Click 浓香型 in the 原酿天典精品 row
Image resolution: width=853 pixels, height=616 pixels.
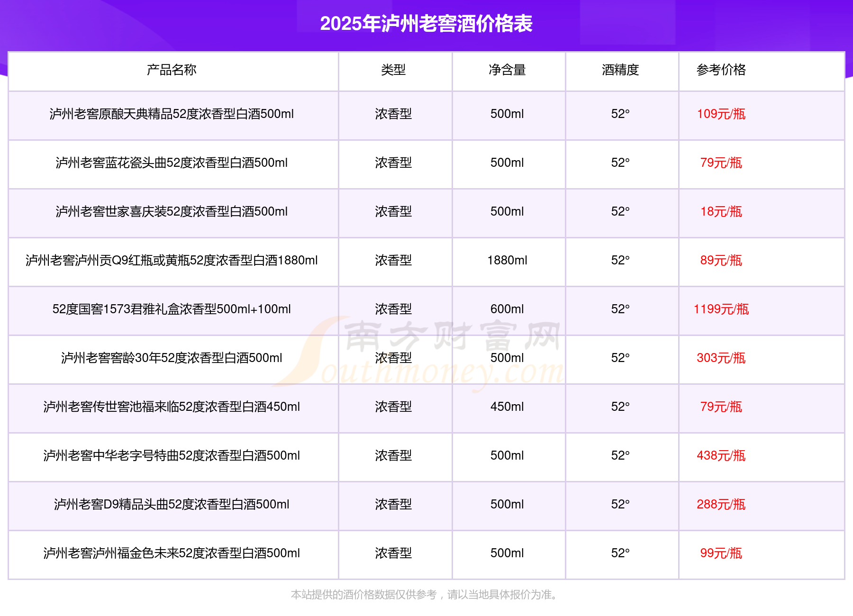point(393,114)
